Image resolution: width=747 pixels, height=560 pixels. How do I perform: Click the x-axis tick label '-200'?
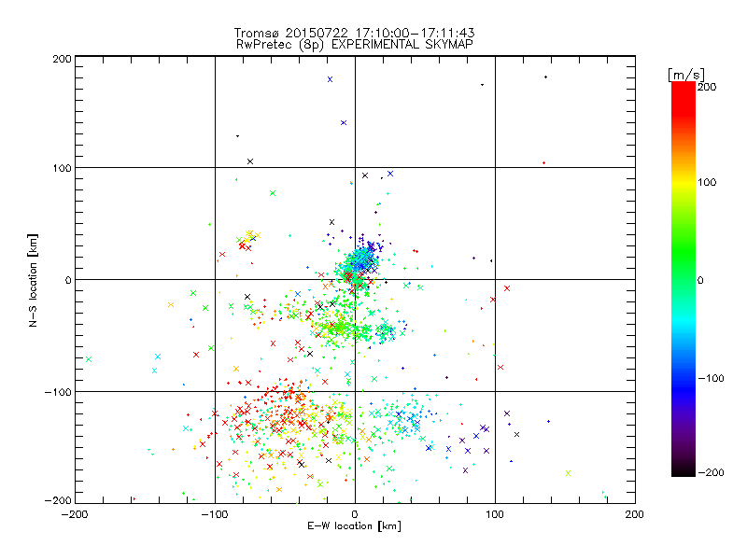coord(75,515)
